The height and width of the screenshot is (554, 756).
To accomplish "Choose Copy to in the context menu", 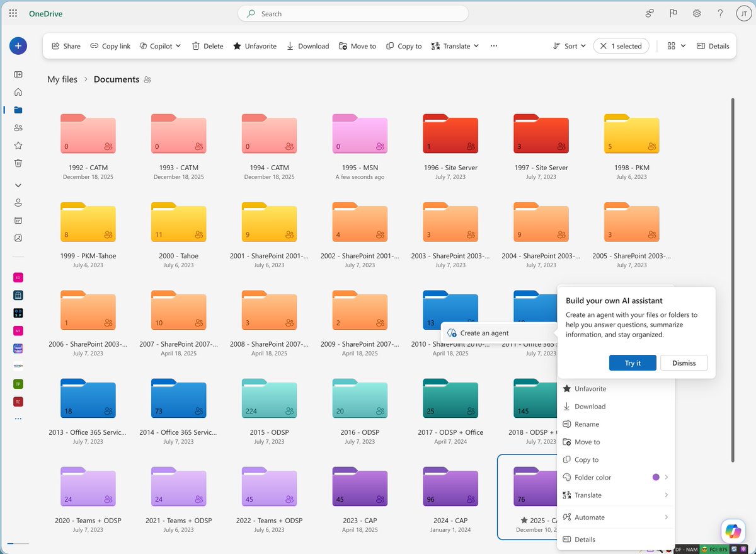I will click(616, 459).
